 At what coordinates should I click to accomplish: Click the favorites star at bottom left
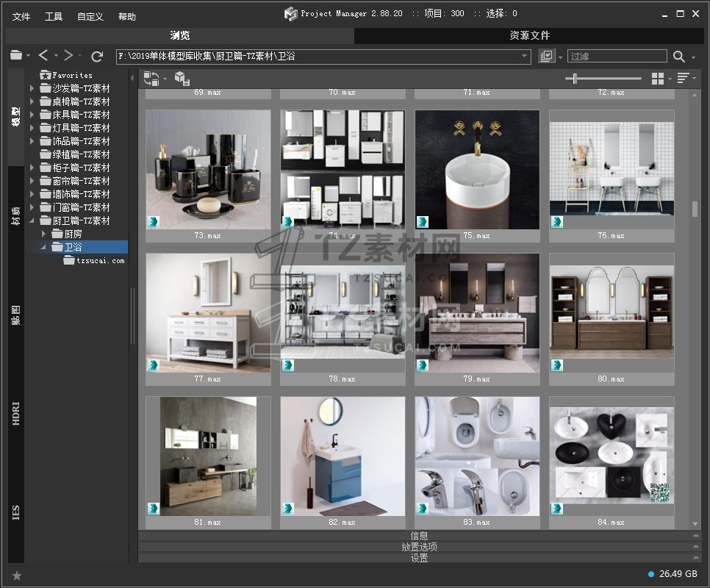[x=17, y=576]
